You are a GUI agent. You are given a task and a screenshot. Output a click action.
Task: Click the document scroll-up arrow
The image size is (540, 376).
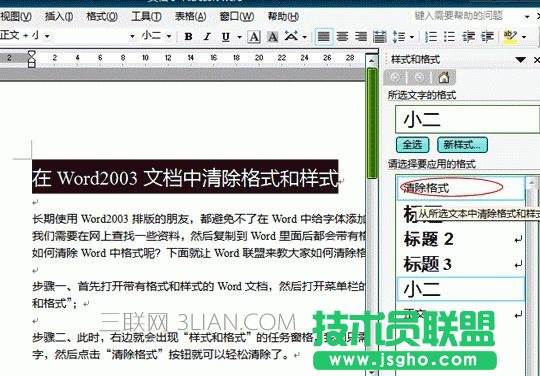(372, 61)
